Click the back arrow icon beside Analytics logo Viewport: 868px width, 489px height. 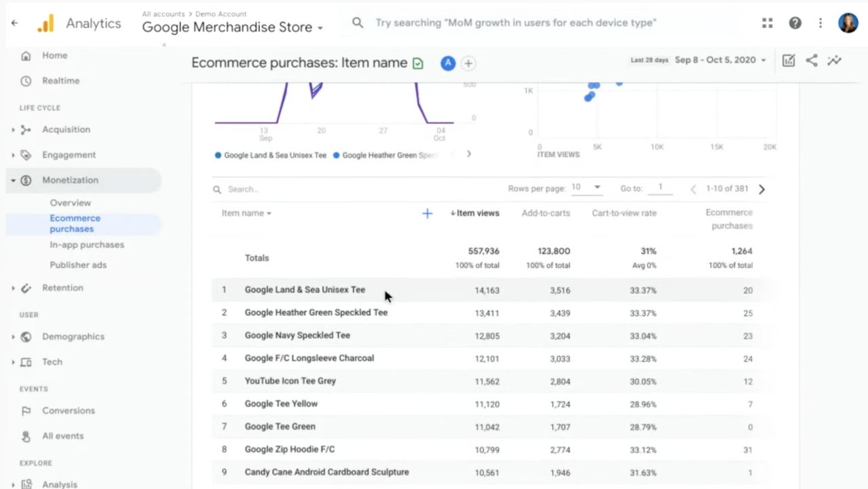coord(15,23)
